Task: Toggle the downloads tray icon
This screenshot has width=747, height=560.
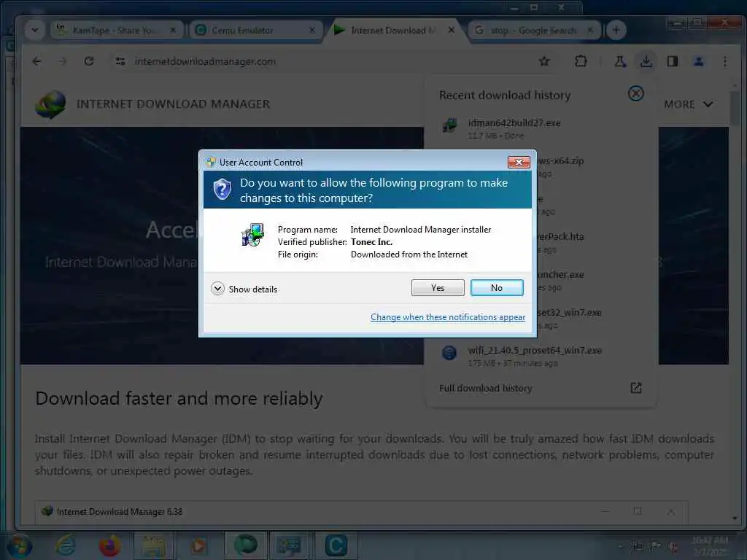Action: (x=646, y=61)
